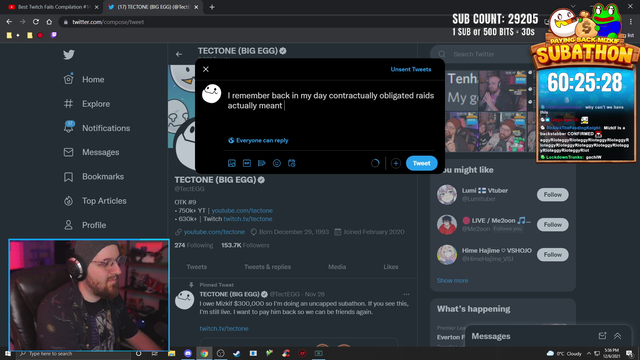Open youtube.com/tectone bio link
The height and width of the screenshot is (360, 640).
(242, 211)
